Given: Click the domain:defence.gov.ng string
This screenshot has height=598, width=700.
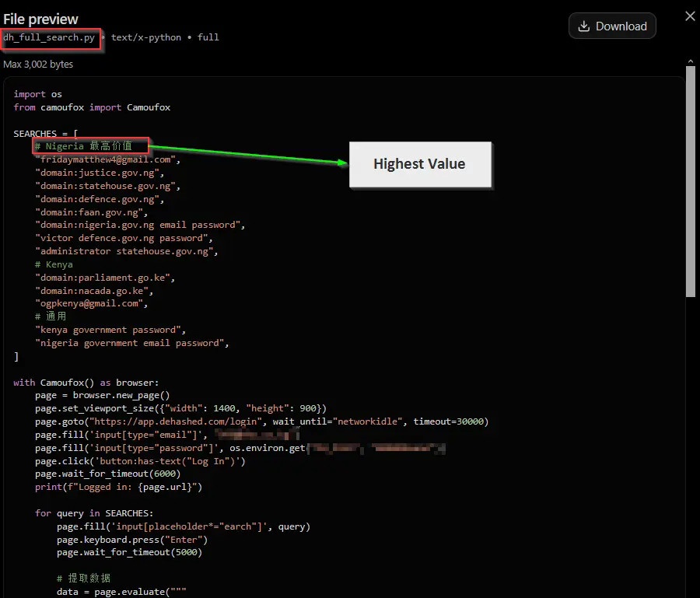Looking at the screenshot, I should tap(100, 199).
